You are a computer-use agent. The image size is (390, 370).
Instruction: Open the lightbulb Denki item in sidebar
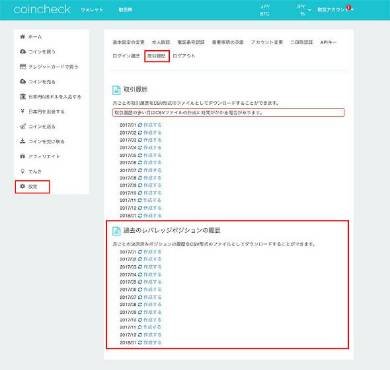(31, 171)
